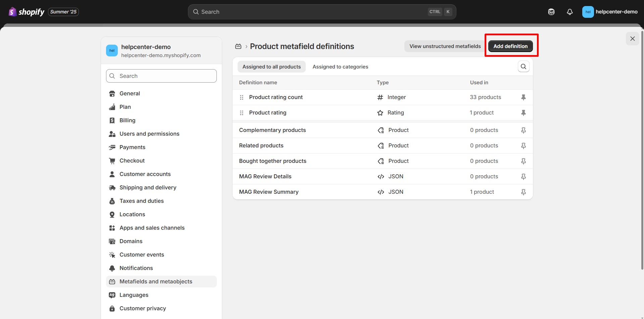Unpin the Product rating count definition
The height and width of the screenshot is (319, 644).
click(x=524, y=97)
